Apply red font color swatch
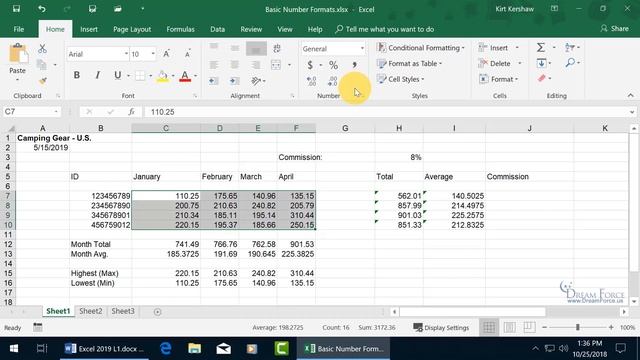The width and height of the screenshot is (640, 360). (x=185, y=76)
